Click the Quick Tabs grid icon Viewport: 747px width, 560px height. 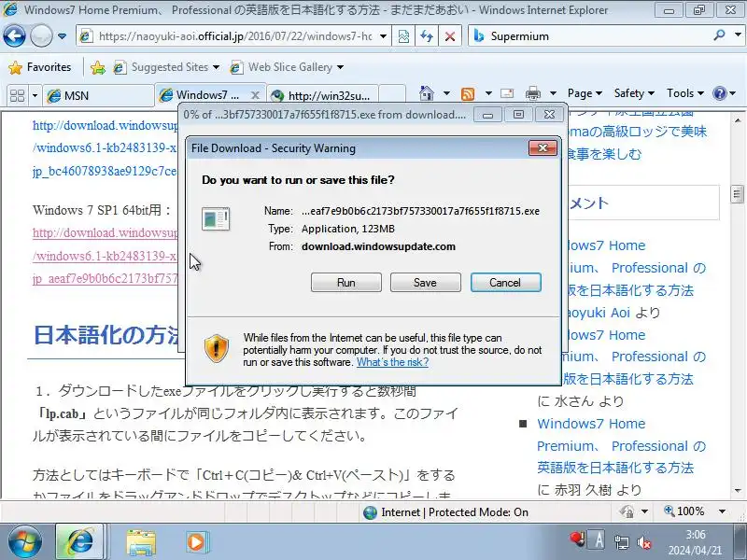17,95
